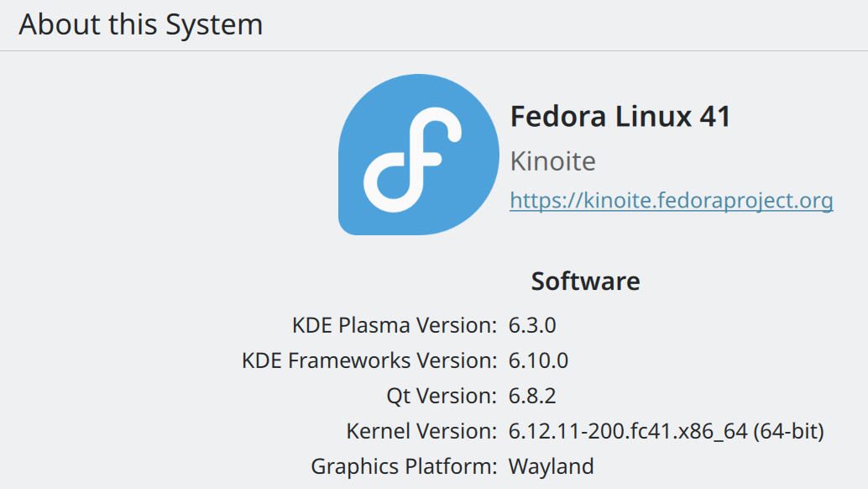The image size is (868, 489).
Task: Click the number 41 in the distribution heading
Action: pyautogui.click(x=714, y=116)
